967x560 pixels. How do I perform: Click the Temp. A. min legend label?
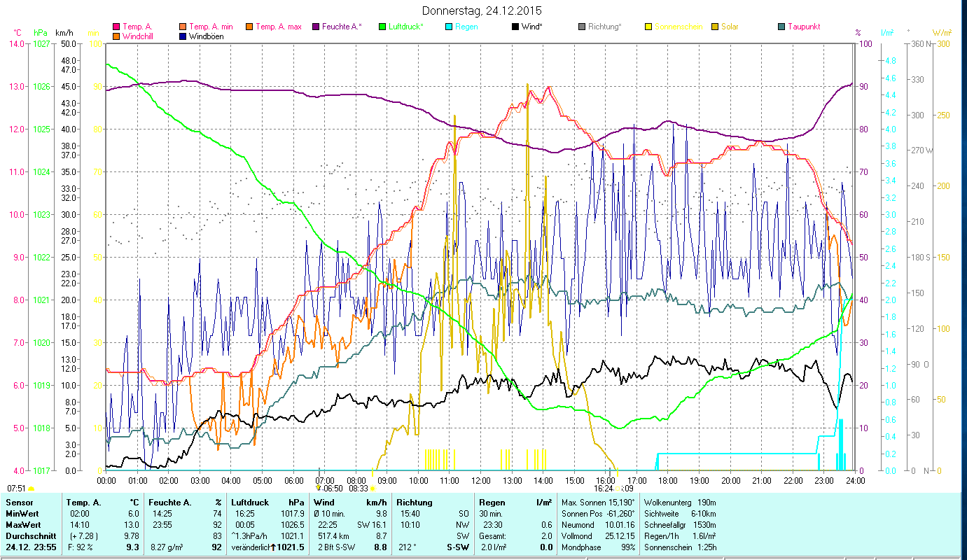(211, 27)
